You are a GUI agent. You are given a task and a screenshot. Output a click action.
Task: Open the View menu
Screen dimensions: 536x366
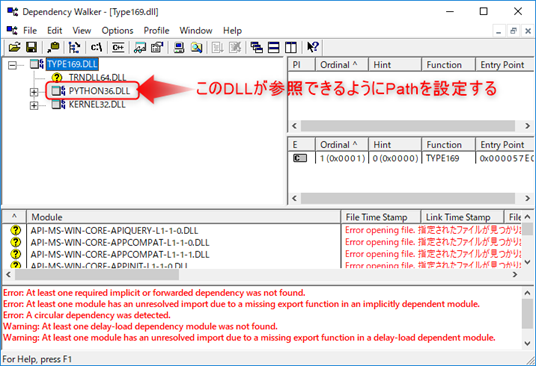(x=82, y=30)
